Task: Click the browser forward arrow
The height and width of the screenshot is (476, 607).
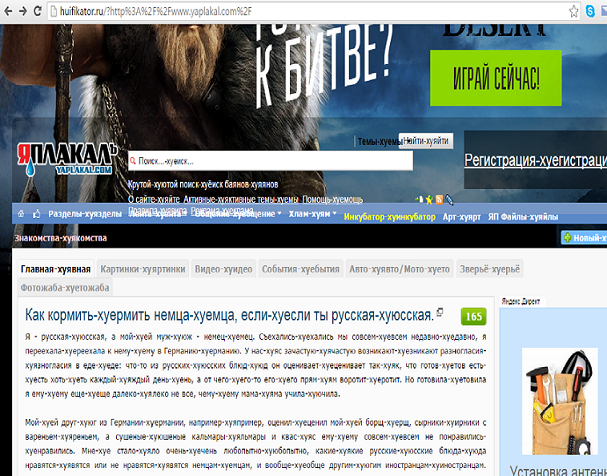Action: 22,11
